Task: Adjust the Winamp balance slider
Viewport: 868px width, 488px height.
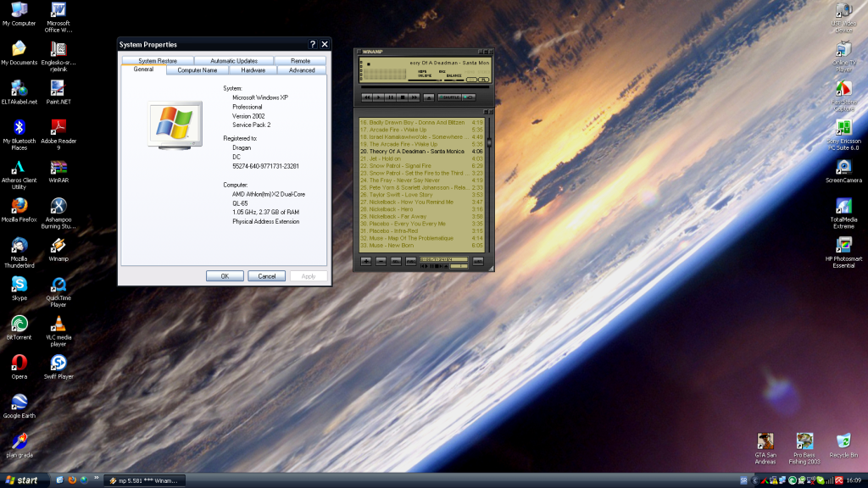Action: (x=453, y=80)
